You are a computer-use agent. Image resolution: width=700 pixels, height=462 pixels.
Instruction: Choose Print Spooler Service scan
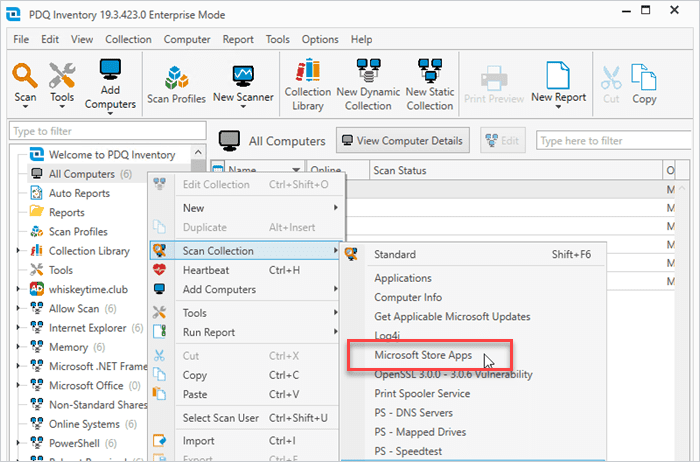(422, 393)
